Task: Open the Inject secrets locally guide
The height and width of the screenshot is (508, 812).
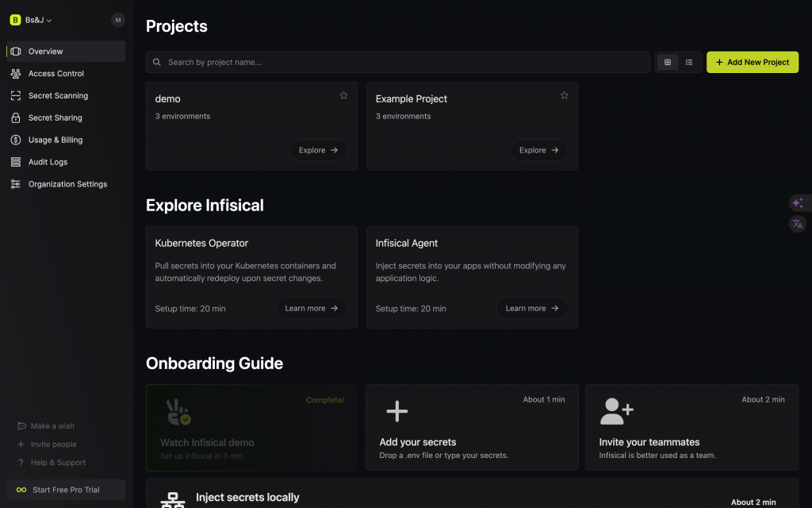Action: (472, 494)
